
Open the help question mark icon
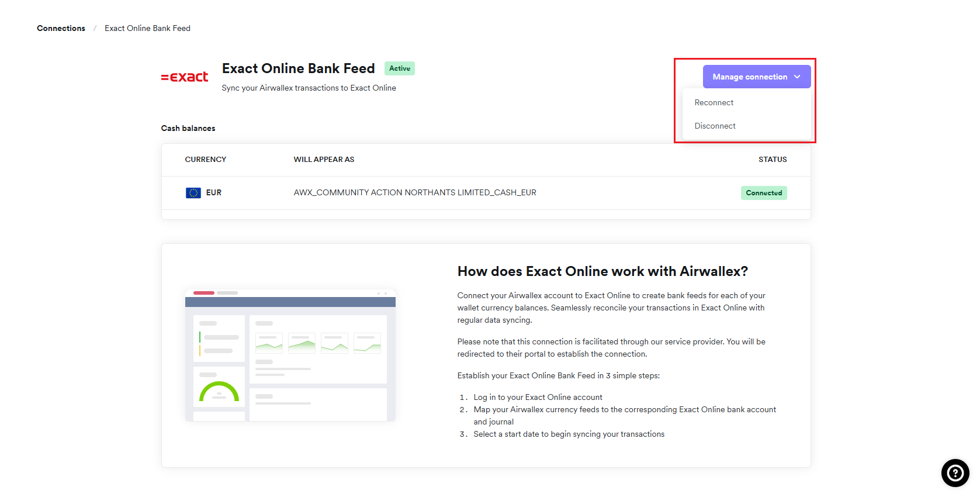955,472
